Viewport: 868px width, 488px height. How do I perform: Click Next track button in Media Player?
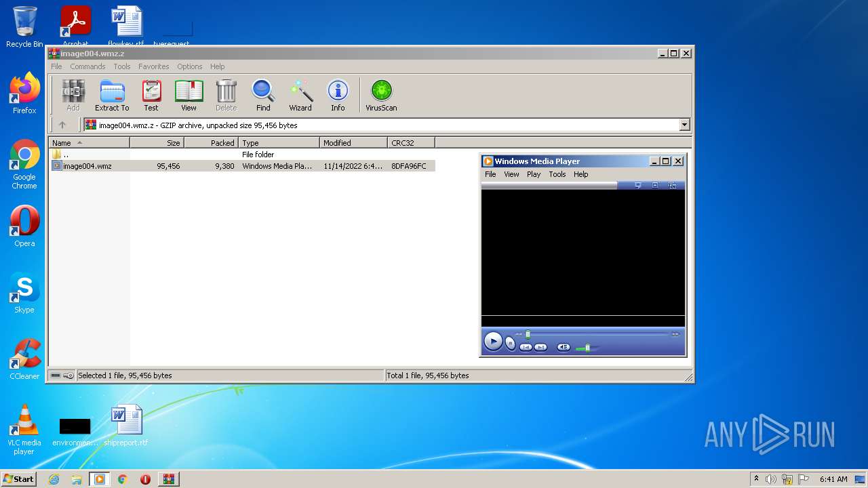click(x=540, y=347)
